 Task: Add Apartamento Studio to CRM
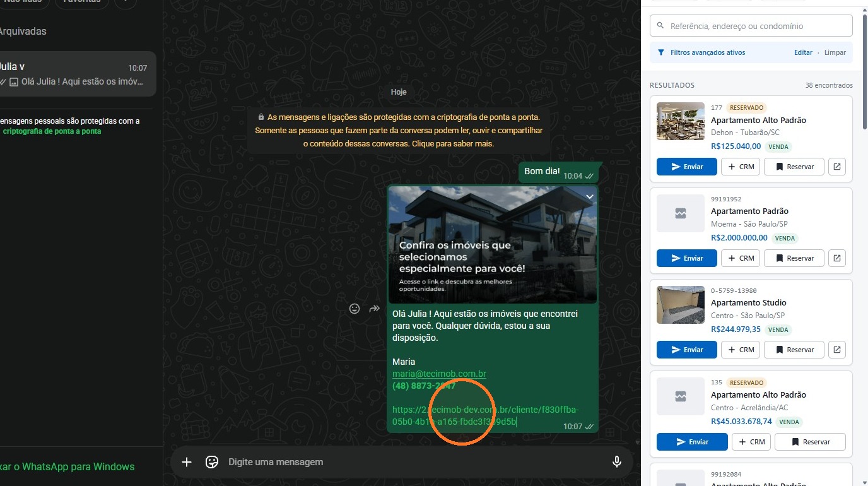click(x=741, y=350)
